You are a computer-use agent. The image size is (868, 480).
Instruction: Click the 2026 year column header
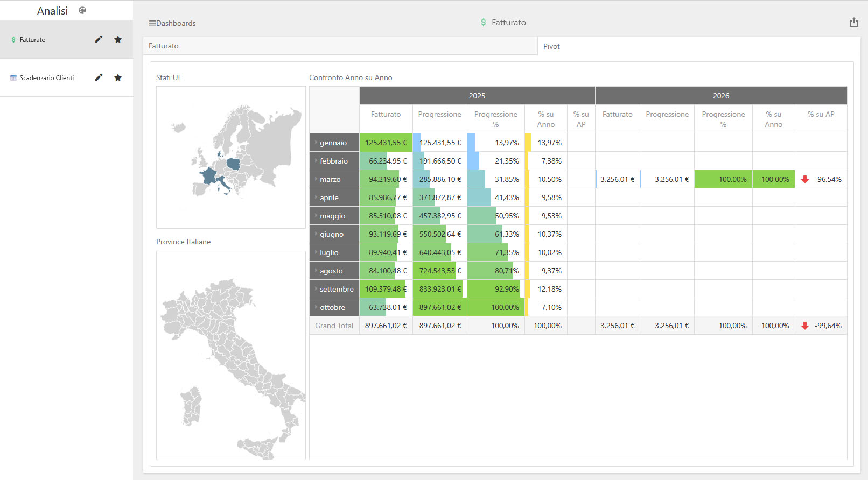(x=721, y=96)
